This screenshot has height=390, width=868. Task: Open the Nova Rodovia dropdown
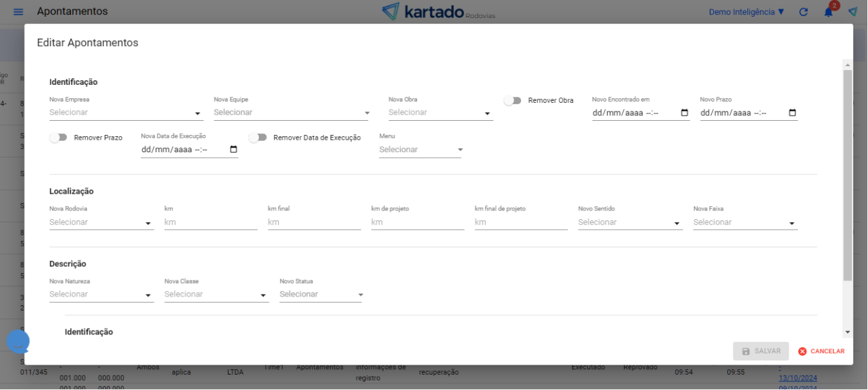pos(101,222)
